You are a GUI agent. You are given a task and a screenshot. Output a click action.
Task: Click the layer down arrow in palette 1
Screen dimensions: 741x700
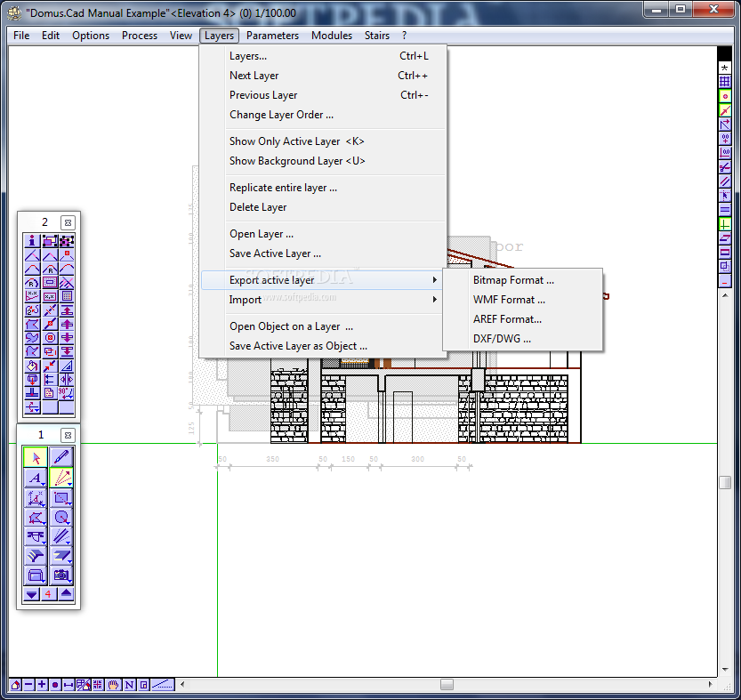32,594
